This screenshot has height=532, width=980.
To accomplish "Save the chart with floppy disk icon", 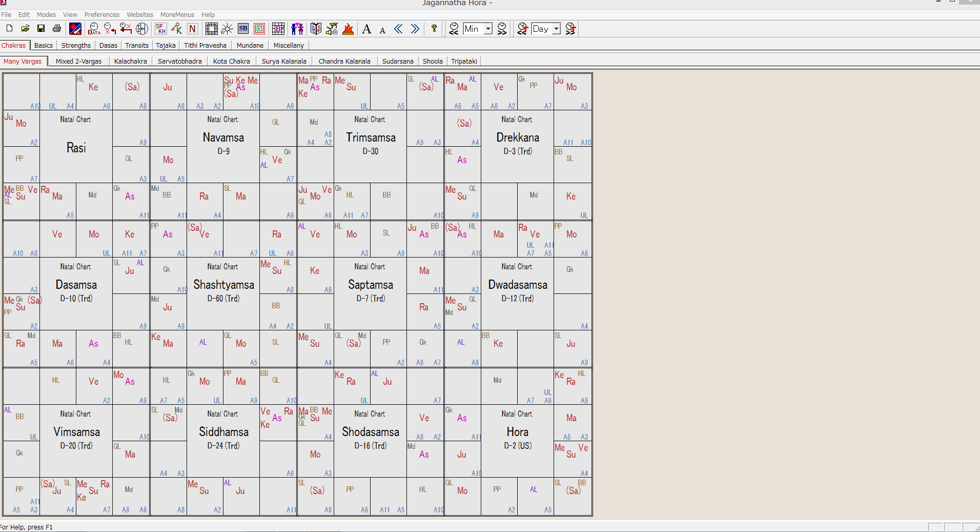I will coord(41,29).
